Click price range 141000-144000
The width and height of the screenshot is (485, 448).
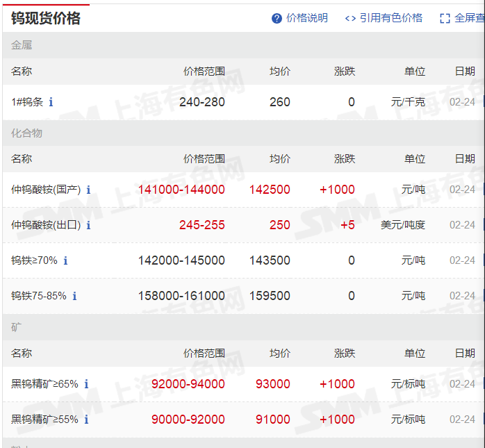[x=181, y=190]
